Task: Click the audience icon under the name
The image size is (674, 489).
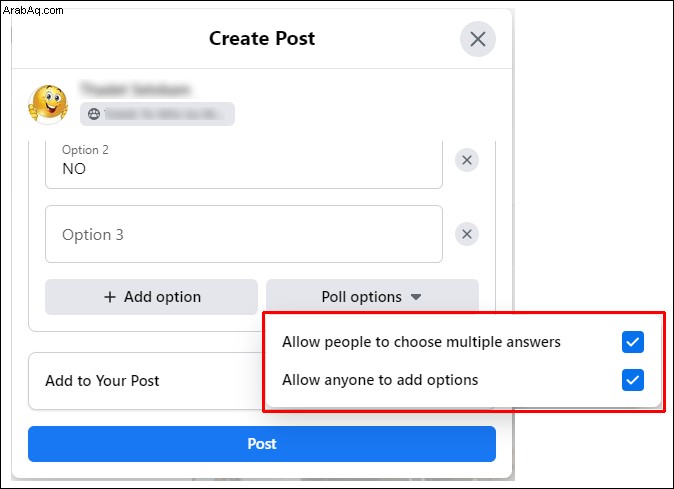Action: click(94, 114)
